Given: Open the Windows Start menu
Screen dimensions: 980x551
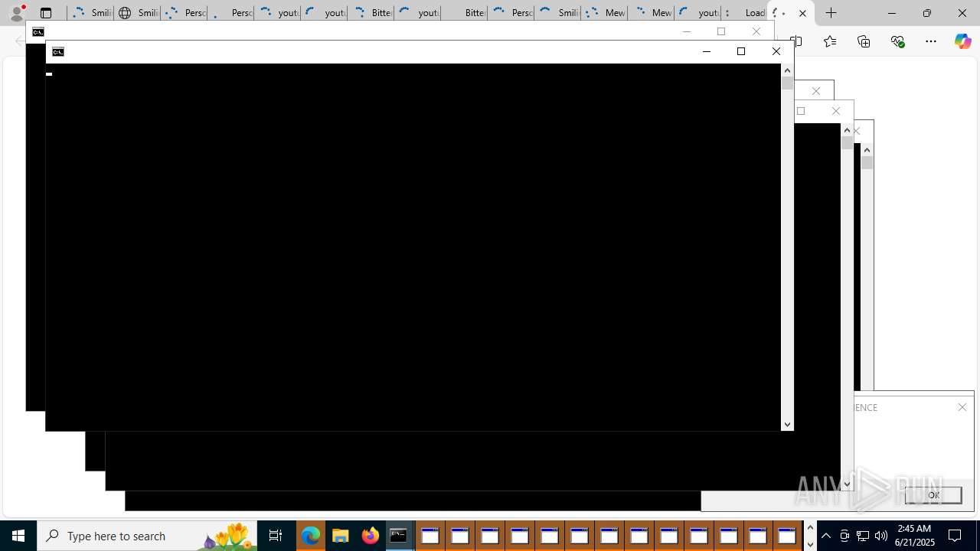Looking at the screenshot, I should [x=18, y=536].
